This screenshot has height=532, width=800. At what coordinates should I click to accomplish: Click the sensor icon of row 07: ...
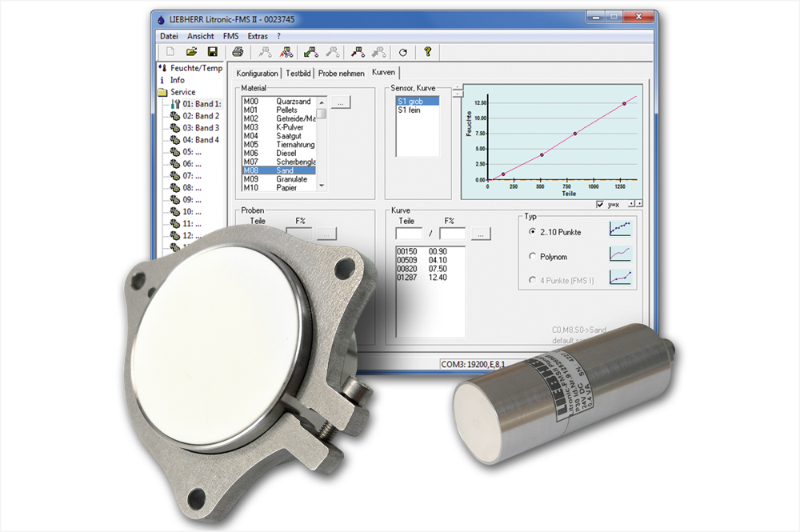tap(175, 176)
